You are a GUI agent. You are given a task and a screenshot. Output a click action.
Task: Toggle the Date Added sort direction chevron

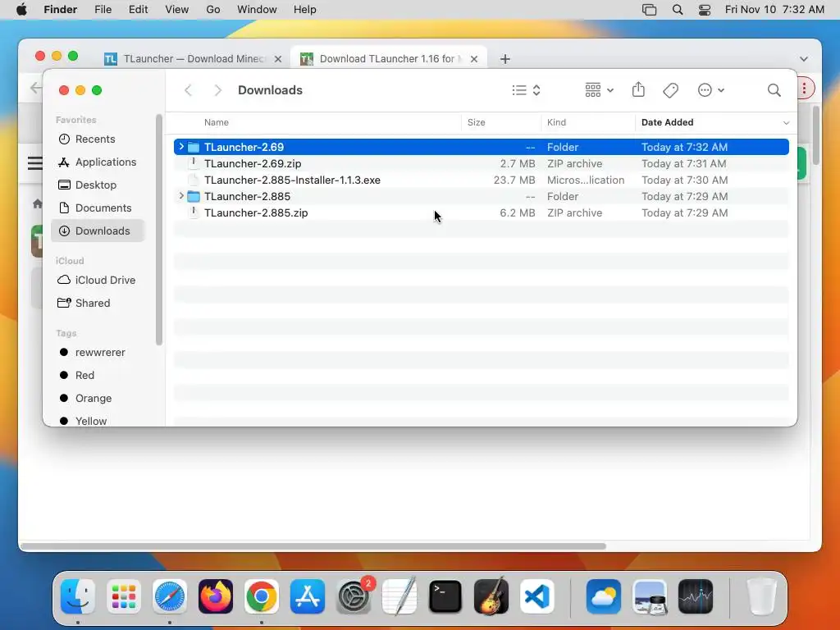pyautogui.click(x=786, y=123)
